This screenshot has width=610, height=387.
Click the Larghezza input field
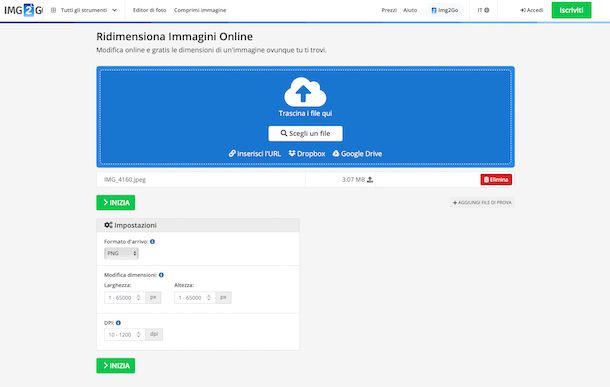coord(124,298)
